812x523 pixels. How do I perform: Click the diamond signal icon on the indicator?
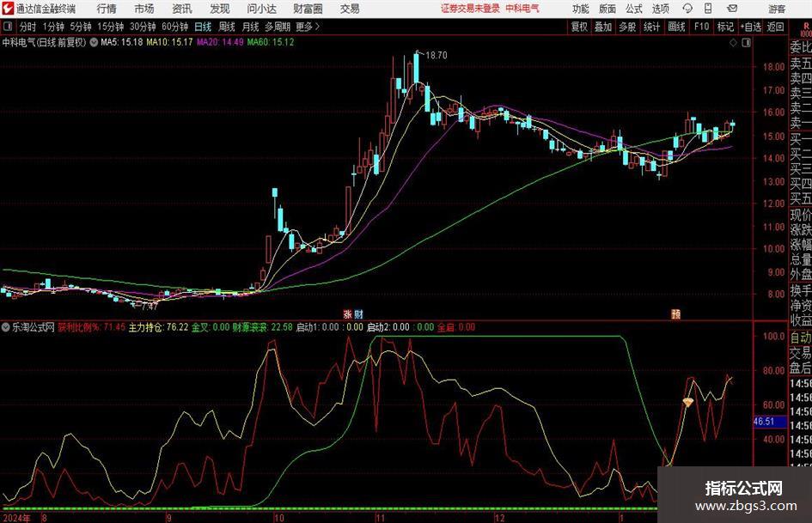[x=687, y=402]
